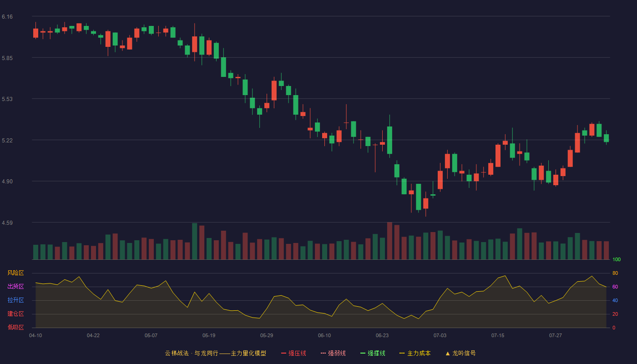Click the 4.90 price axis label

(7, 182)
